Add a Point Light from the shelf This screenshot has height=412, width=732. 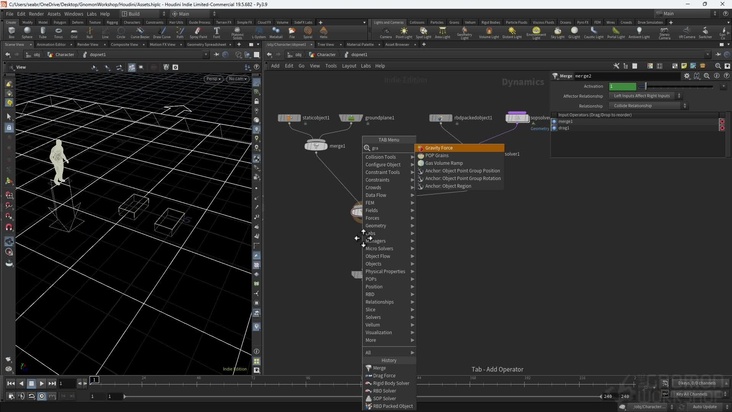pos(404,32)
